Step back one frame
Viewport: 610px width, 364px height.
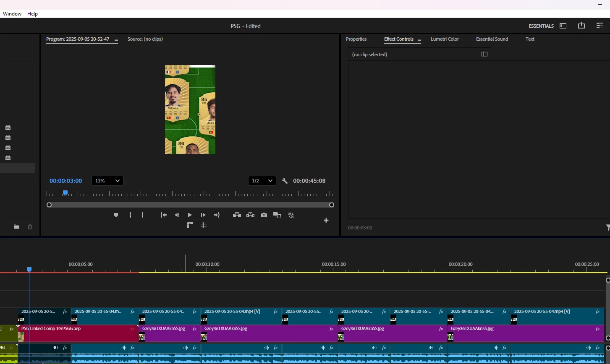coord(177,215)
